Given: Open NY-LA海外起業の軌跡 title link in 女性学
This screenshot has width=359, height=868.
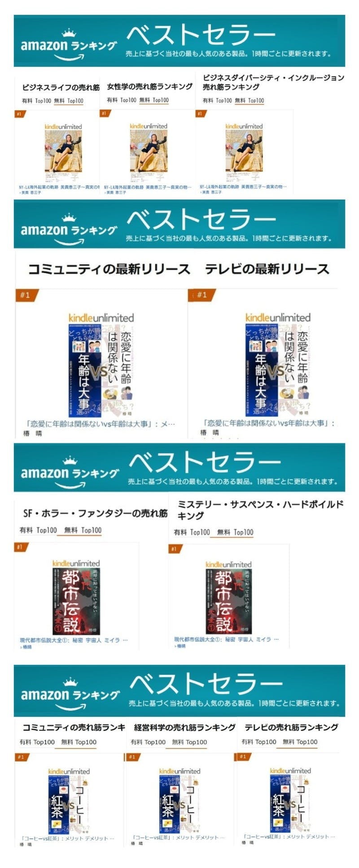Looking at the screenshot, I should pos(148,187).
